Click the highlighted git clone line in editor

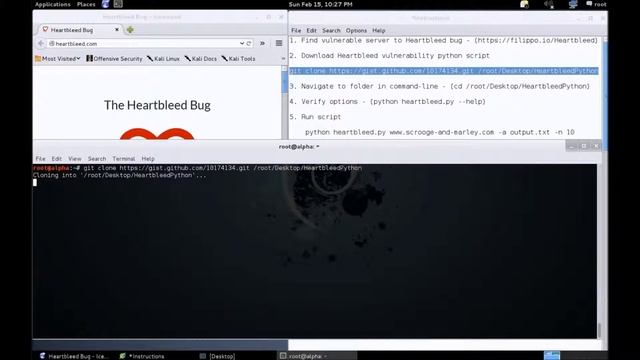click(x=444, y=71)
